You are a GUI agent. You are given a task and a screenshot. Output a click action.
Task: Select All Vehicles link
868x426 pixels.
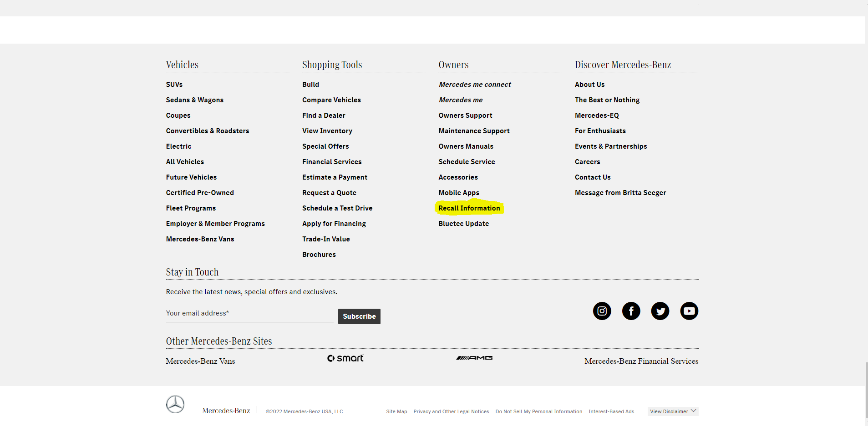185,162
